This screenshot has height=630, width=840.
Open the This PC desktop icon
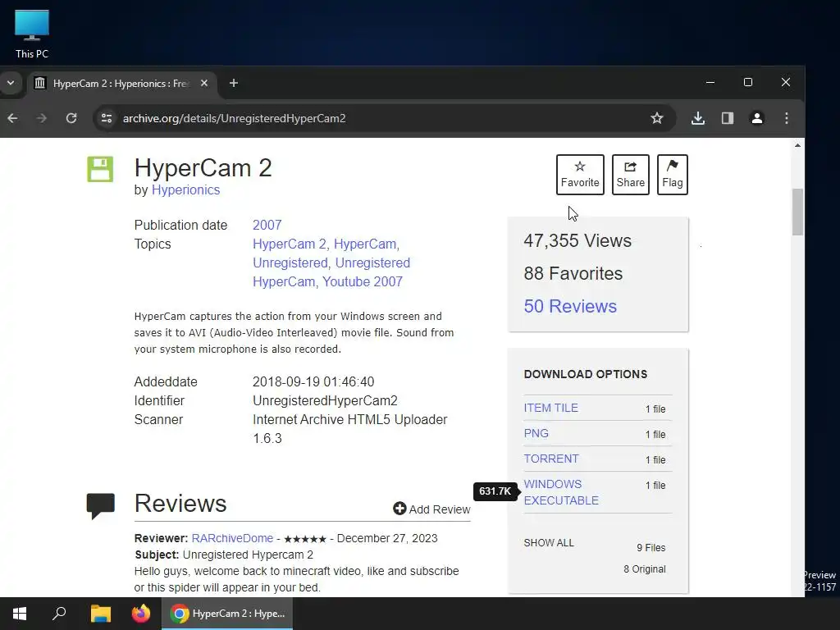tap(32, 34)
